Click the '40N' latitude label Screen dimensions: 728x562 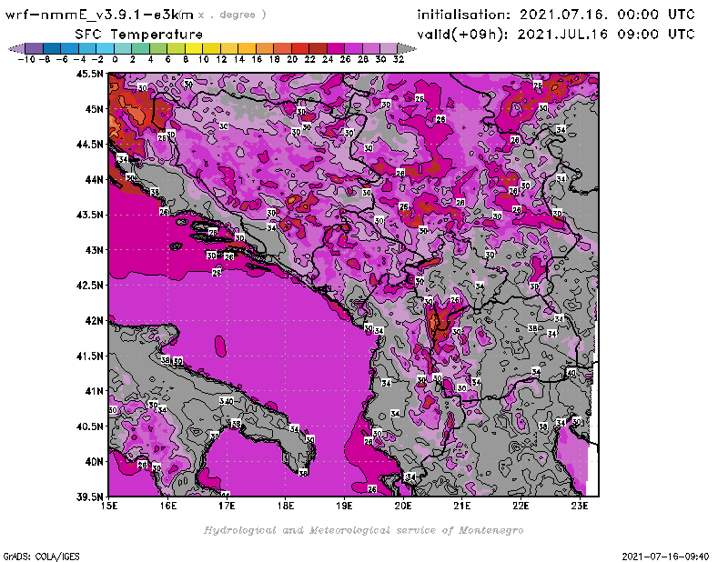pyautogui.click(x=94, y=462)
